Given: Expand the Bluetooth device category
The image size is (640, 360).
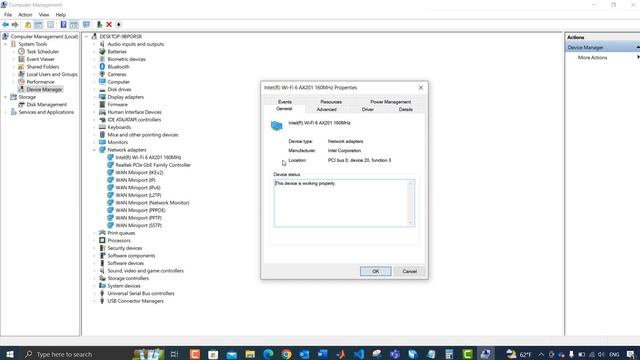Looking at the screenshot, I should click(94, 67).
